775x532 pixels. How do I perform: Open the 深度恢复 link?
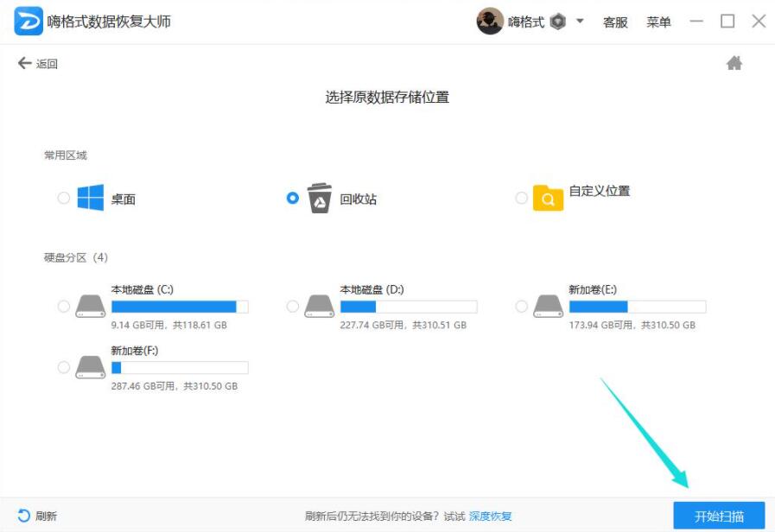tap(490, 516)
